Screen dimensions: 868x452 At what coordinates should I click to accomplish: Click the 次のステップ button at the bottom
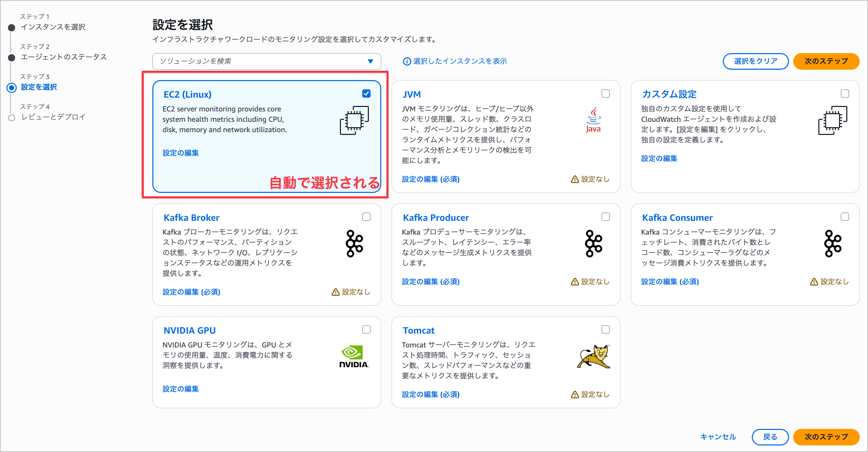coord(826,436)
